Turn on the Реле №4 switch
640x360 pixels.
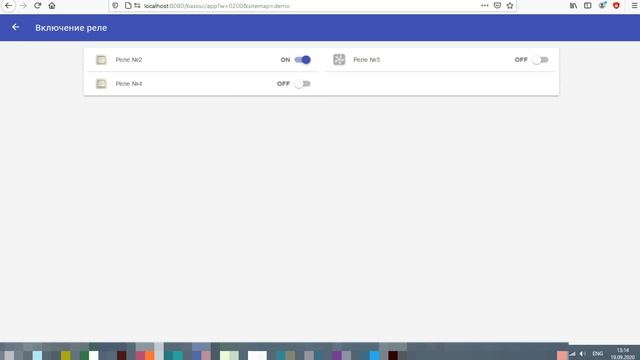303,84
